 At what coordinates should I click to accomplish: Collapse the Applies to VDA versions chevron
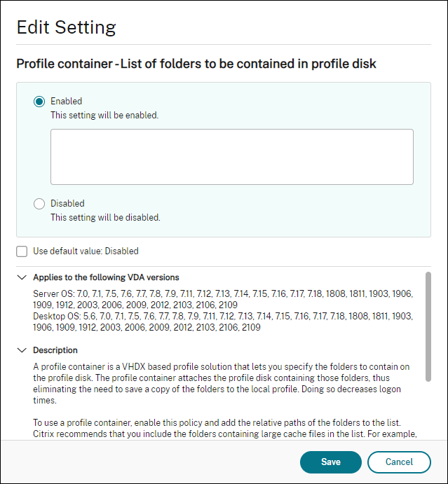click(x=21, y=277)
